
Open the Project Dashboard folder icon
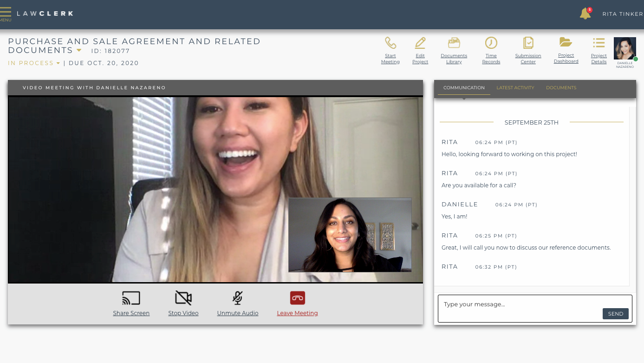pyautogui.click(x=566, y=42)
